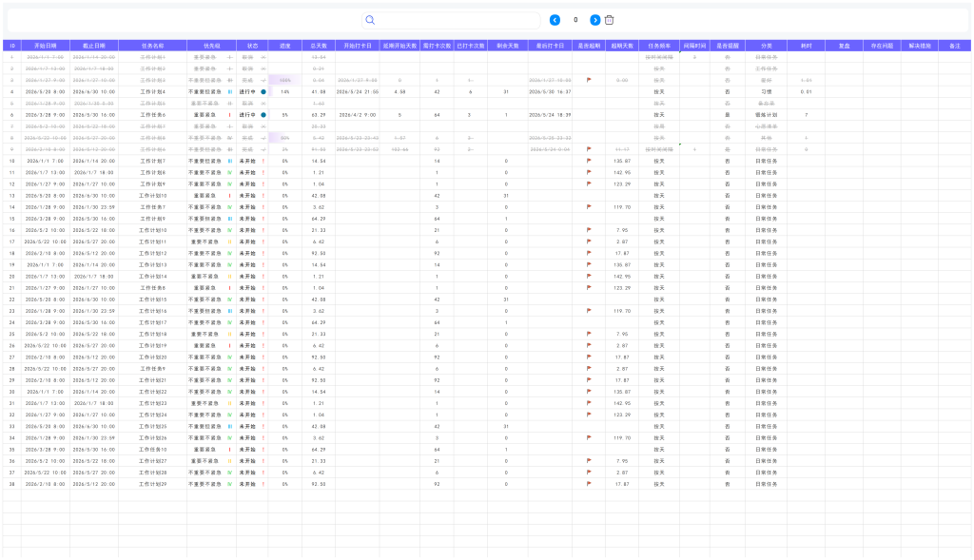Click inside the top search box

[451, 20]
